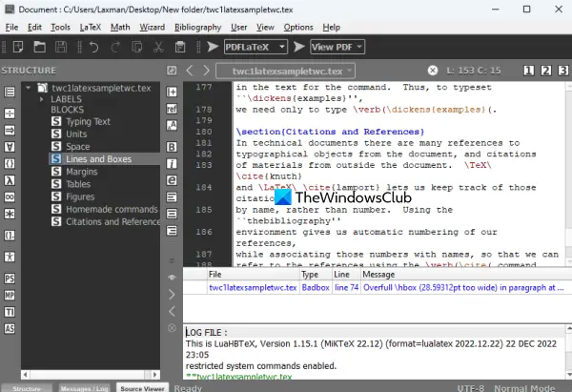
Task: Open the Wizard menu
Action: tap(153, 28)
